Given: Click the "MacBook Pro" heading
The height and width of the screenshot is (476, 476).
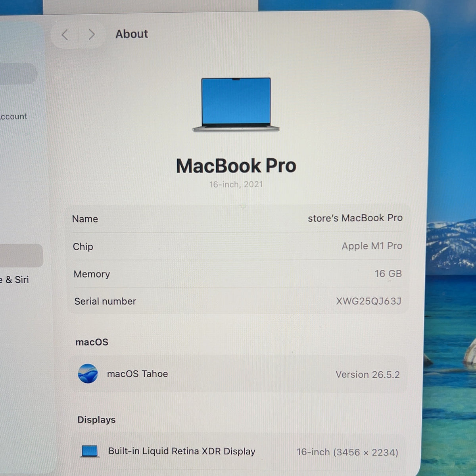Looking at the screenshot, I should coord(236,166).
